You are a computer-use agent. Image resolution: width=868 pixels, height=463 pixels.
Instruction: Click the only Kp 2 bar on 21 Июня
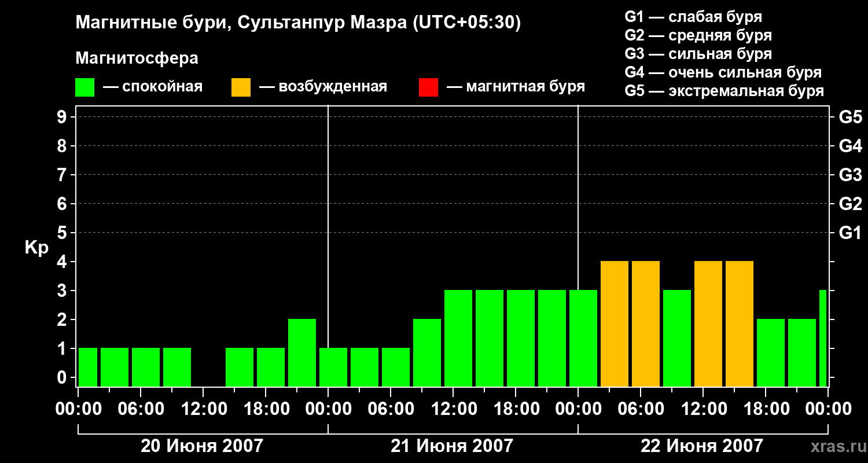[x=427, y=352]
